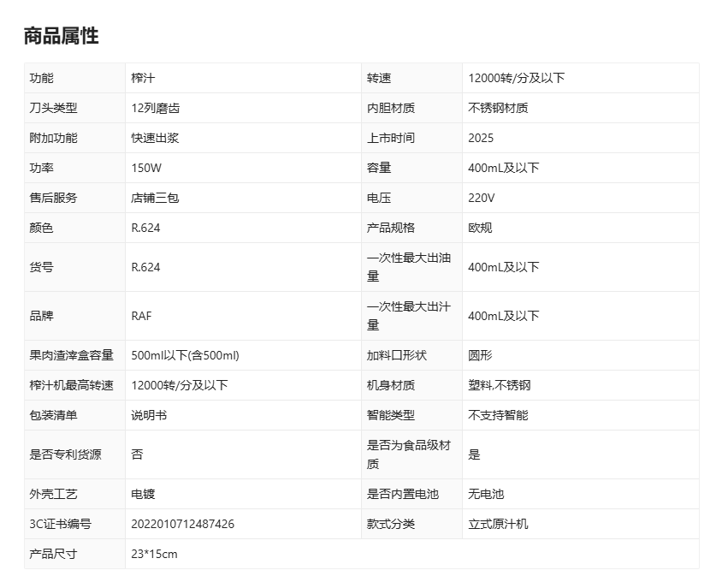Click the 是否内置电池 value 无电池
This screenshot has width=716, height=588.
coord(486,494)
